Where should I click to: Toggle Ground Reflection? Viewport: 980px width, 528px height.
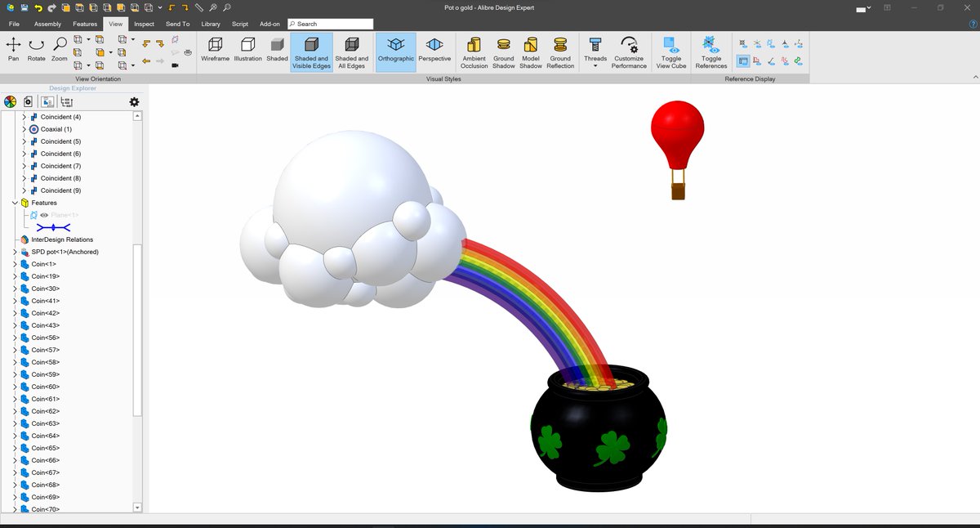(x=560, y=51)
